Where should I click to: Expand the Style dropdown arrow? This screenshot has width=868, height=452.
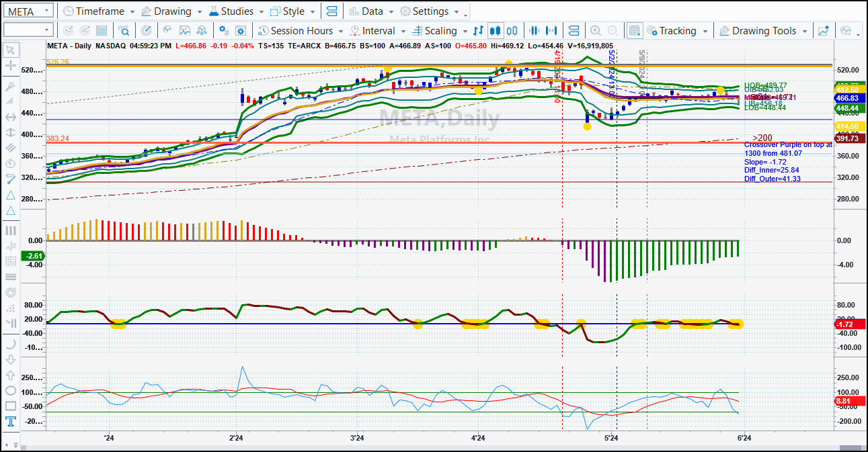[x=313, y=12]
